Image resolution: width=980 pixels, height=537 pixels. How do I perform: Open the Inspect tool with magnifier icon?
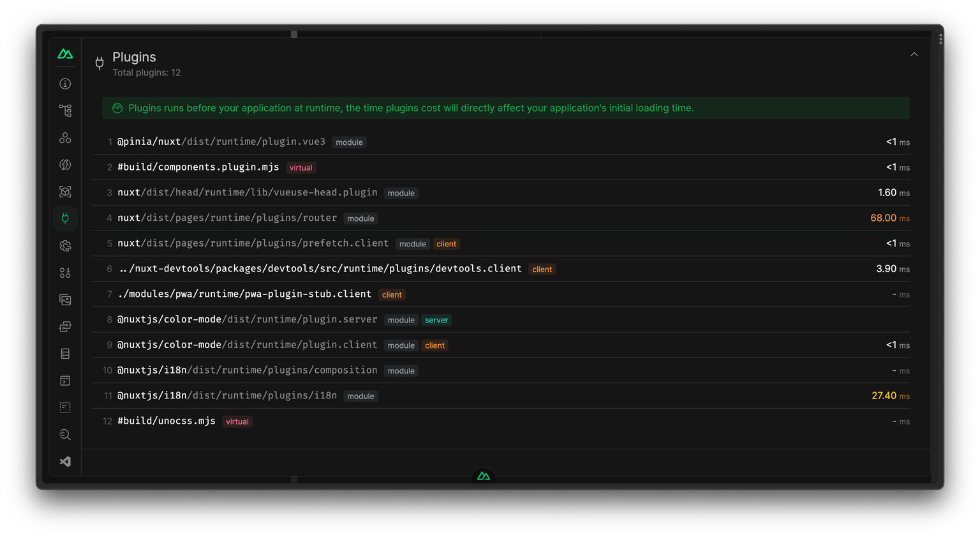click(64, 434)
